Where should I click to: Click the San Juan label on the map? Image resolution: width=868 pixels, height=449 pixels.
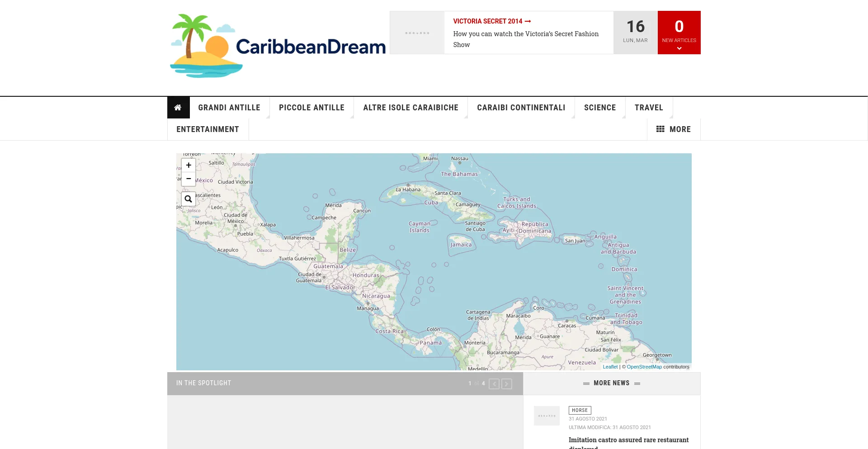point(575,241)
